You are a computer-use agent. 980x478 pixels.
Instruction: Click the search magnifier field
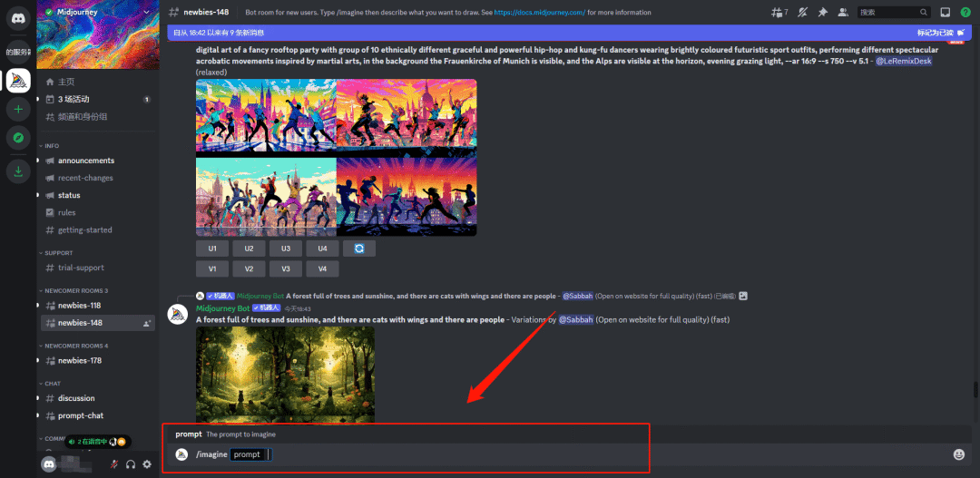(x=894, y=12)
